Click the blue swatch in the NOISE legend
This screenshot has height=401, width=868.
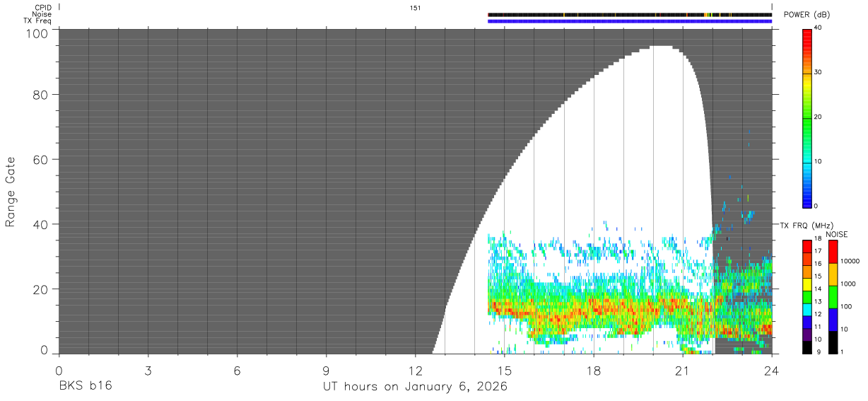833,320
